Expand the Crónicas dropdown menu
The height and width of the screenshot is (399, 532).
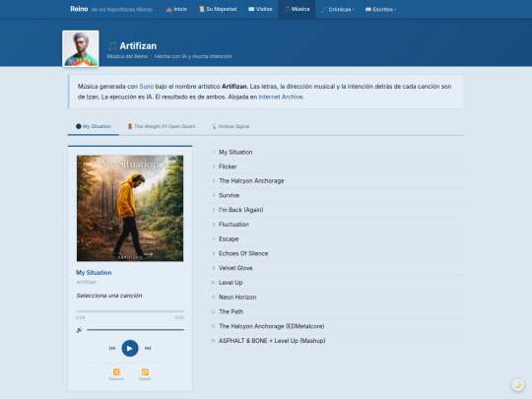click(x=338, y=9)
